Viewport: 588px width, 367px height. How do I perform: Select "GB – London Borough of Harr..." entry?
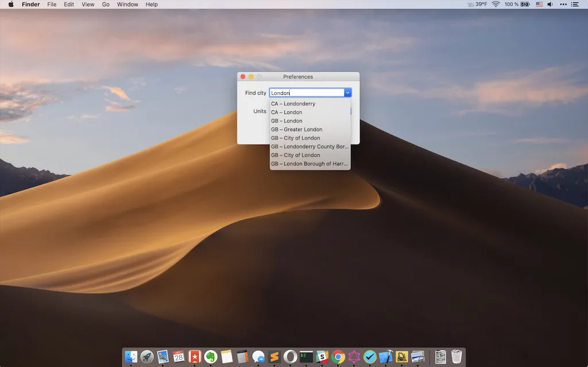point(310,164)
